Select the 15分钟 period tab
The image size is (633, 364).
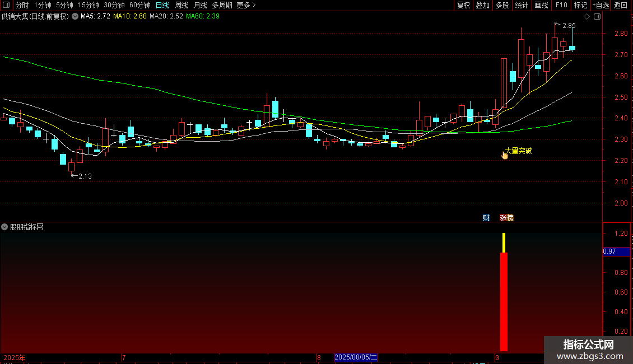(89, 5)
